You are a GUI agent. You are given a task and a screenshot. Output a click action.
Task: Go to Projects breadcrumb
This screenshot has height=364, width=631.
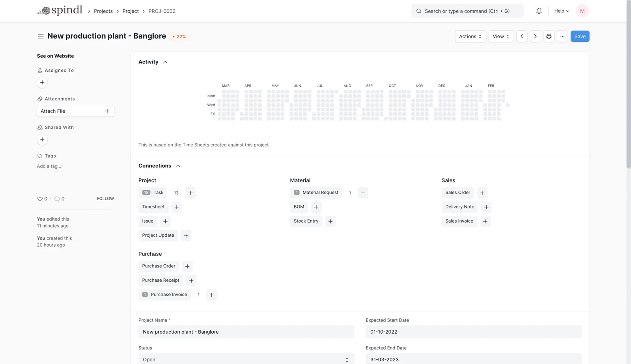click(103, 11)
